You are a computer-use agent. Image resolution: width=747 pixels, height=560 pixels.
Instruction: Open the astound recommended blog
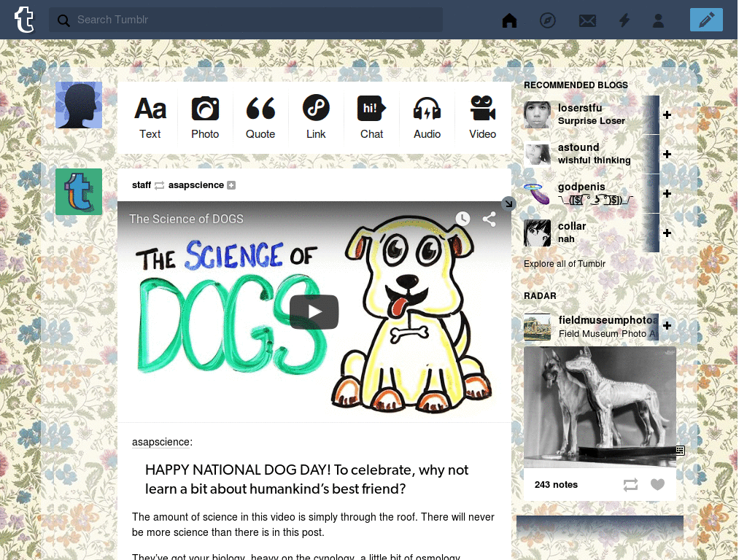[x=578, y=147]
